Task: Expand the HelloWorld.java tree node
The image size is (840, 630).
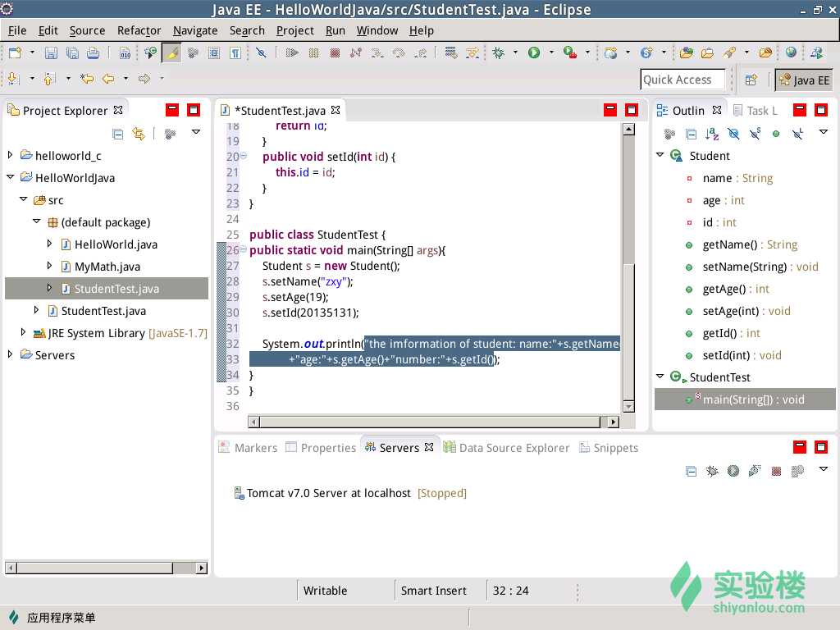Action: (x=49, y=244)
